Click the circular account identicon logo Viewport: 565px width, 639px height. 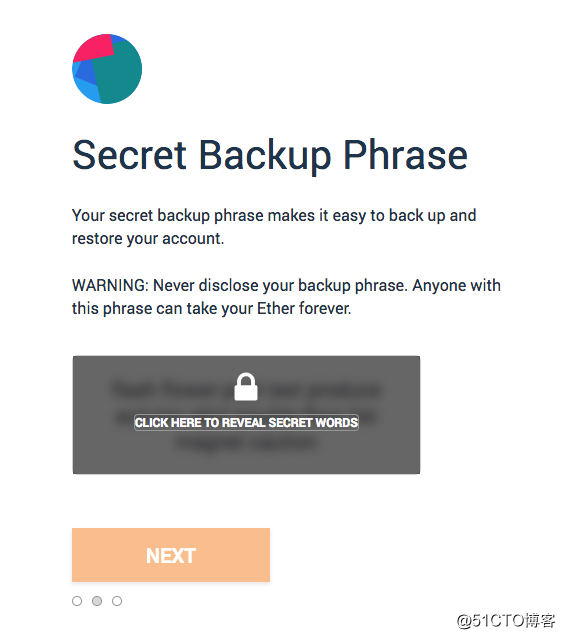pyautogui.click(x=107, y=69)
